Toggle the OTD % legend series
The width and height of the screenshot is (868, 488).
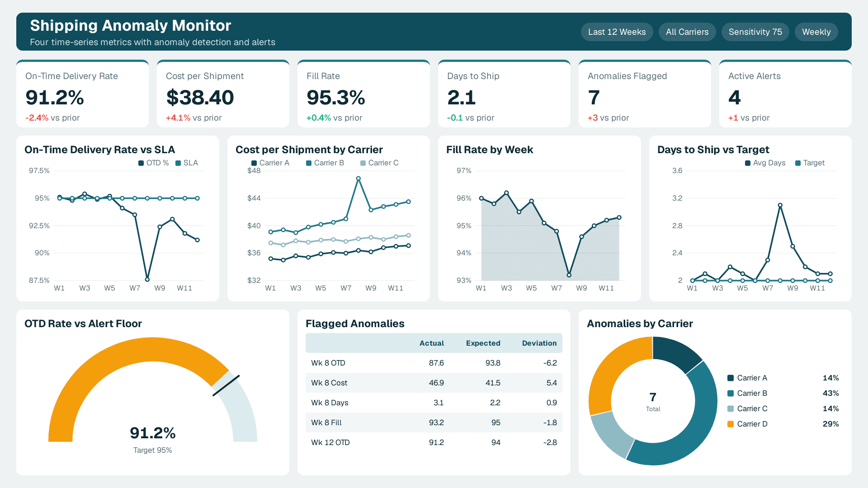(154, 163)
